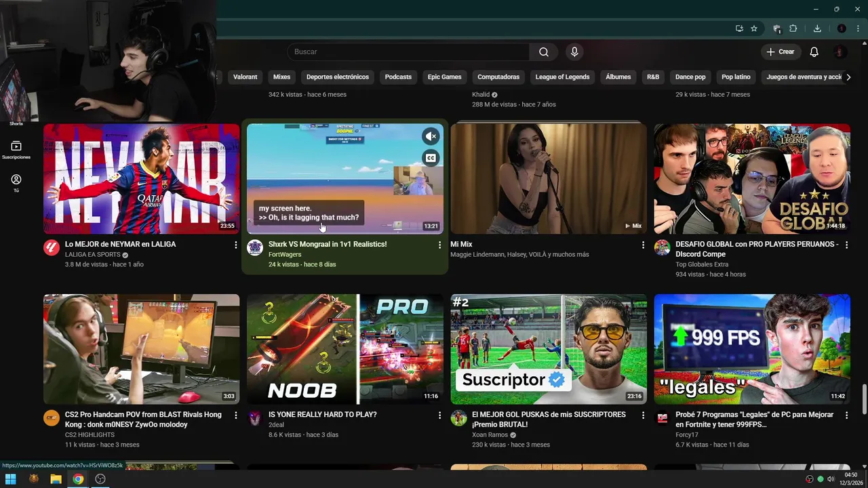Open Suscripciones in the sidebar
Viewport: 868px width, 488px height.
point(16,150)
